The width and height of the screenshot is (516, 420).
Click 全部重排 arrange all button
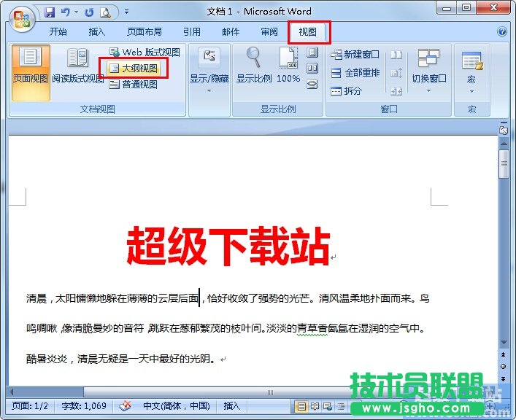click(355, 73)
